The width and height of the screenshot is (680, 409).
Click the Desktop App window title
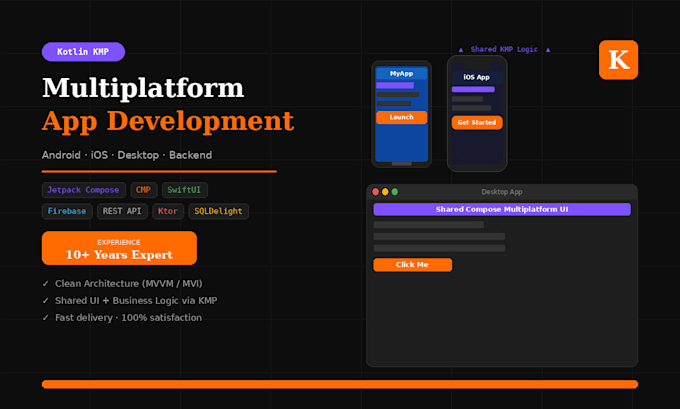click(x=502, y=192)
